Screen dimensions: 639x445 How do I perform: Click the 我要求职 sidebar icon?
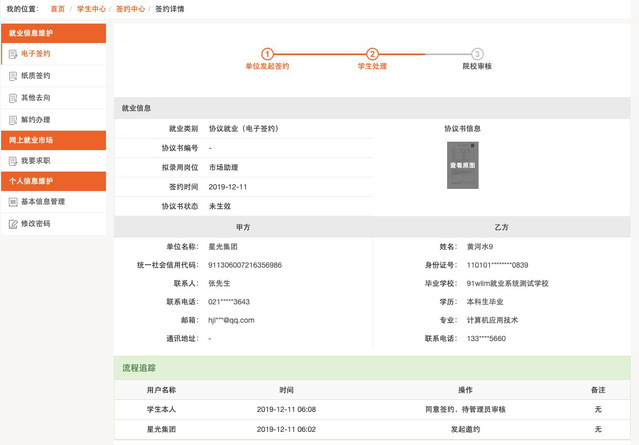click(12, 160)
